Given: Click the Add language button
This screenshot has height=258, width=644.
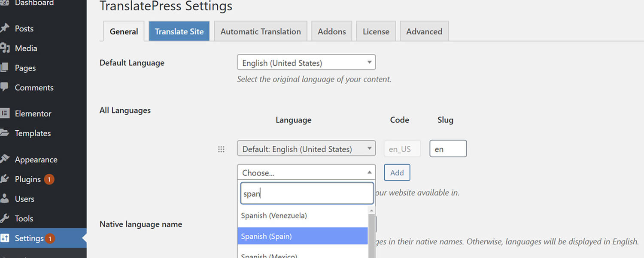Looking at the screenshot, I should [x=397, y=172].
